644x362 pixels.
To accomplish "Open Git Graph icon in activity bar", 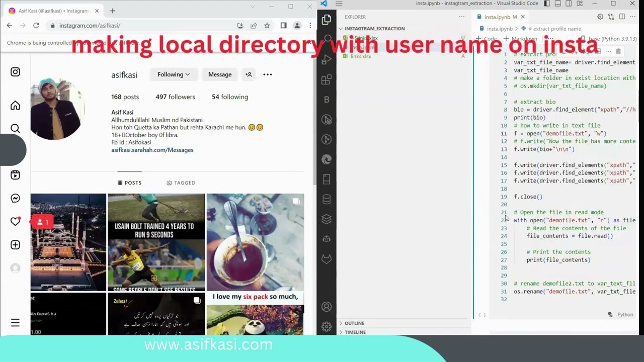I will click(x=327, y=139).
